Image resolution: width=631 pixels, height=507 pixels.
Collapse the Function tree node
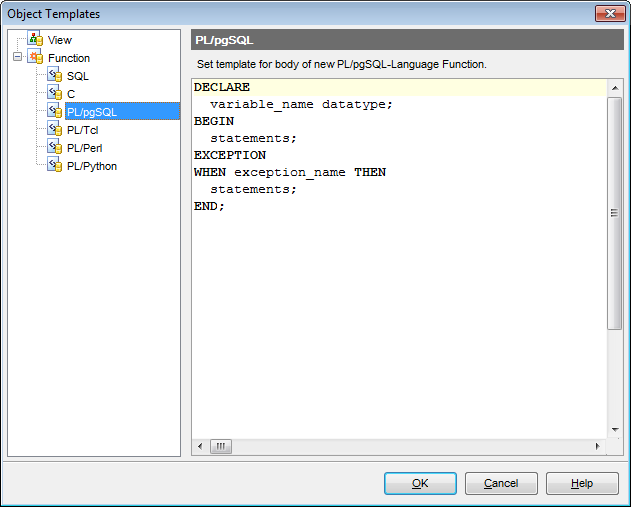click(x=17, y=57)
